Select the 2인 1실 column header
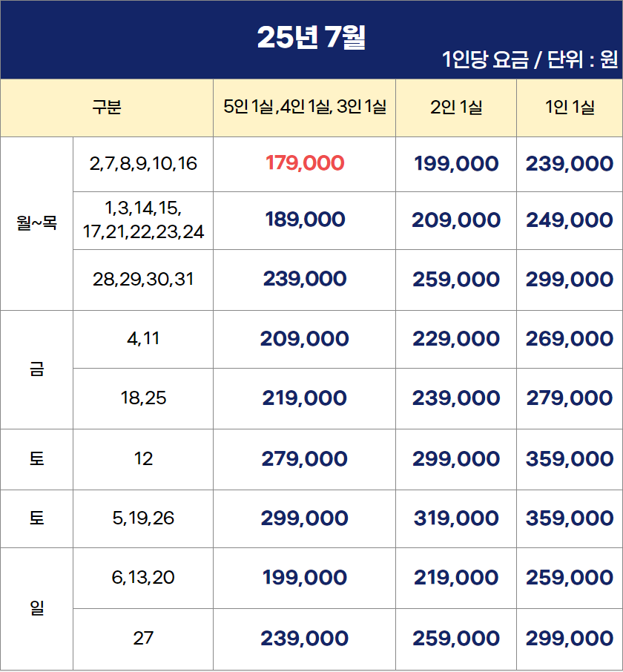This screenshot has height=672, width=623. coord(456,107)
